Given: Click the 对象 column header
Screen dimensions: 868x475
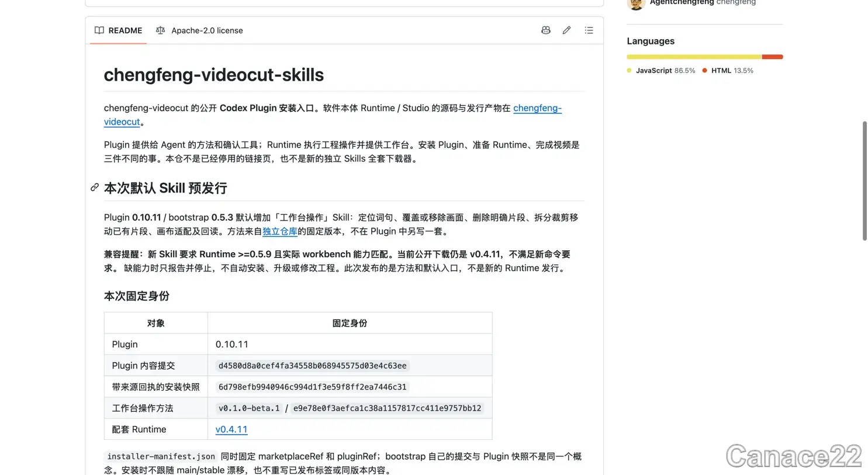Looking at the screenshot, I should (x=156, y=323).
